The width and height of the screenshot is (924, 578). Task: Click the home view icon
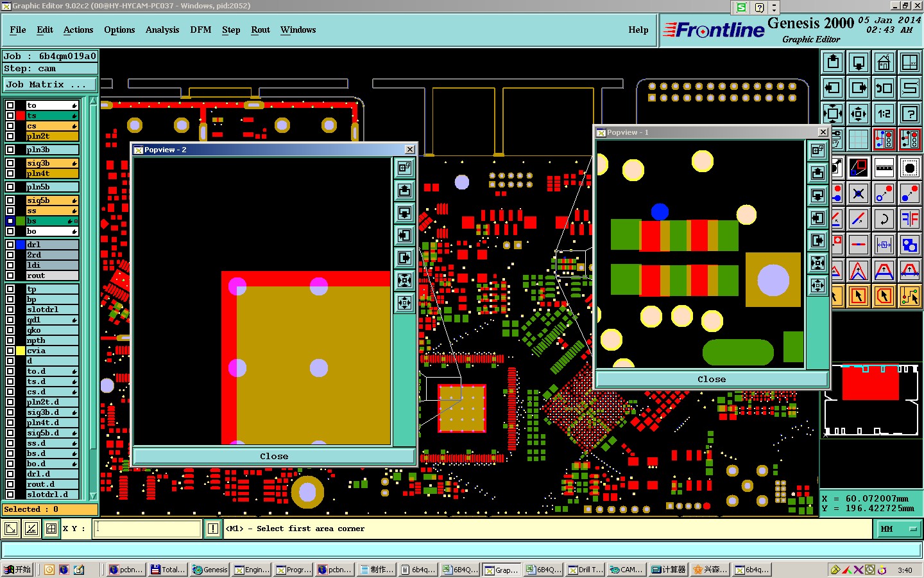click(x=884, y=62)
